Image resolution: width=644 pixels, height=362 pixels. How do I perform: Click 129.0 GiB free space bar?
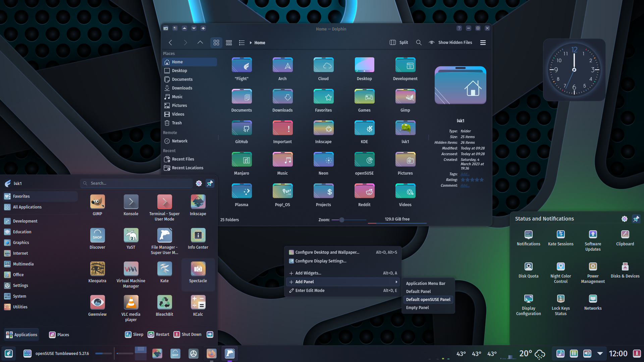[x=397, y=220]
